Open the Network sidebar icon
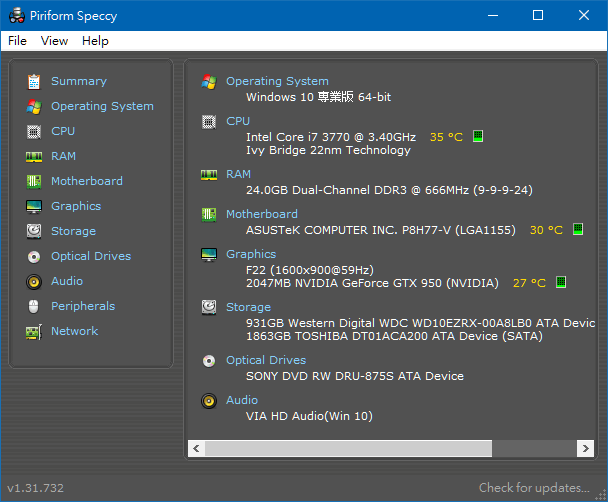 tap(34, 331)
